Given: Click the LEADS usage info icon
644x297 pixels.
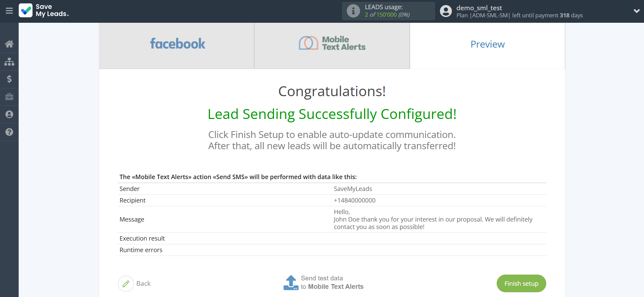Looking at the screenshot, I should 353,11.
